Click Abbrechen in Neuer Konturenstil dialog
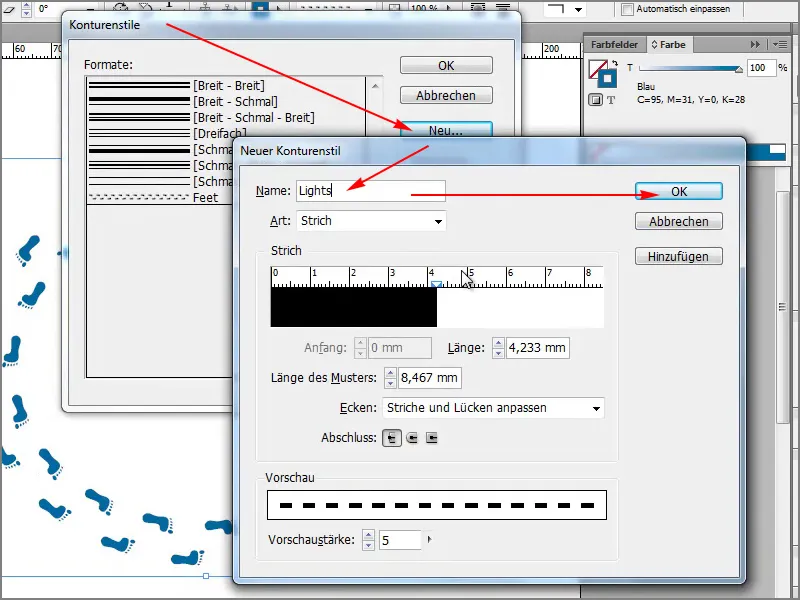This screenshot has width=800, height=600. pos(679,221)
